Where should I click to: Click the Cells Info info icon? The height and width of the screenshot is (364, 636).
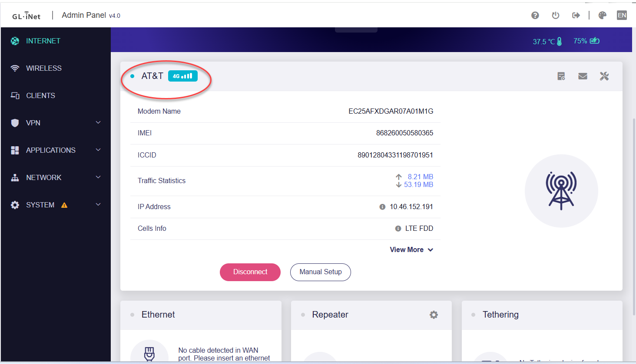pyautogui.click(x=398, y=229)
